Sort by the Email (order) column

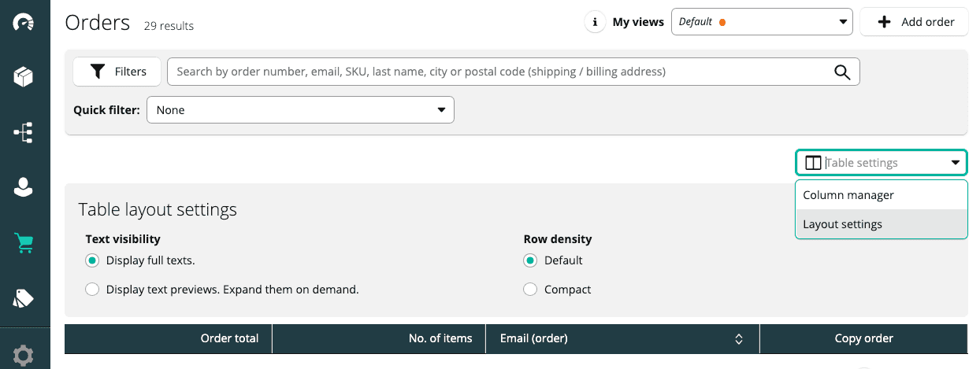[739, 339]
